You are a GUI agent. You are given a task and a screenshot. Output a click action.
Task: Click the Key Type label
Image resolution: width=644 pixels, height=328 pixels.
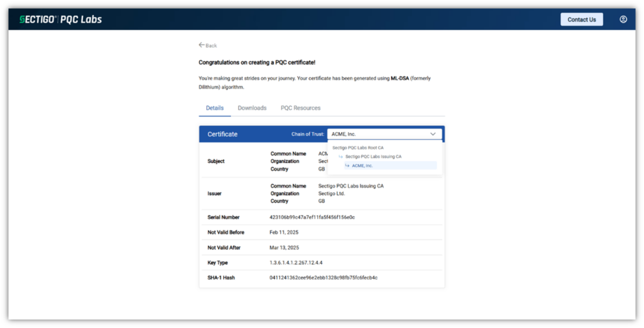click(x=218, y=263)
